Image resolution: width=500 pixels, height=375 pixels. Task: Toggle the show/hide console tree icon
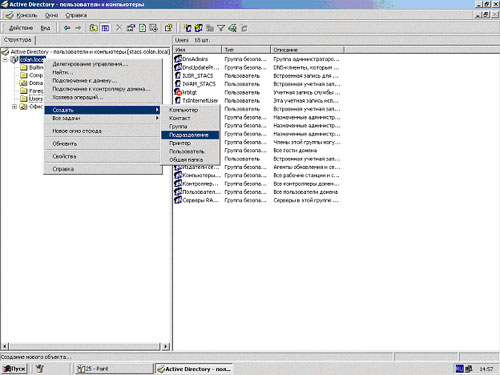click(105, 28)
